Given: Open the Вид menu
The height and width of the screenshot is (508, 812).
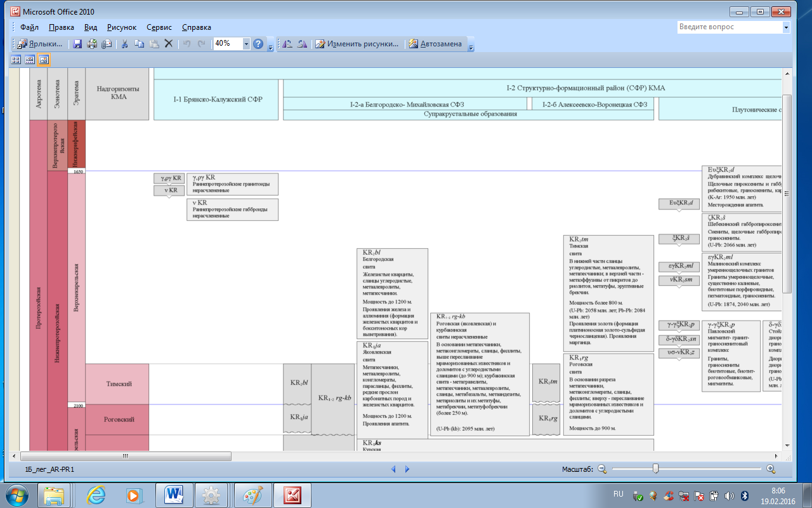Looking at the screenshot, I should point(91,27).
